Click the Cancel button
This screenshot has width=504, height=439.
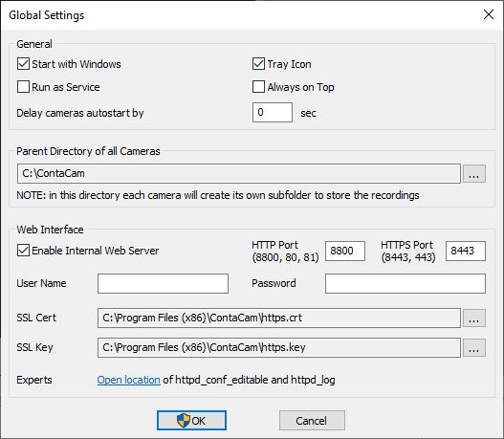tap(312, 421)
